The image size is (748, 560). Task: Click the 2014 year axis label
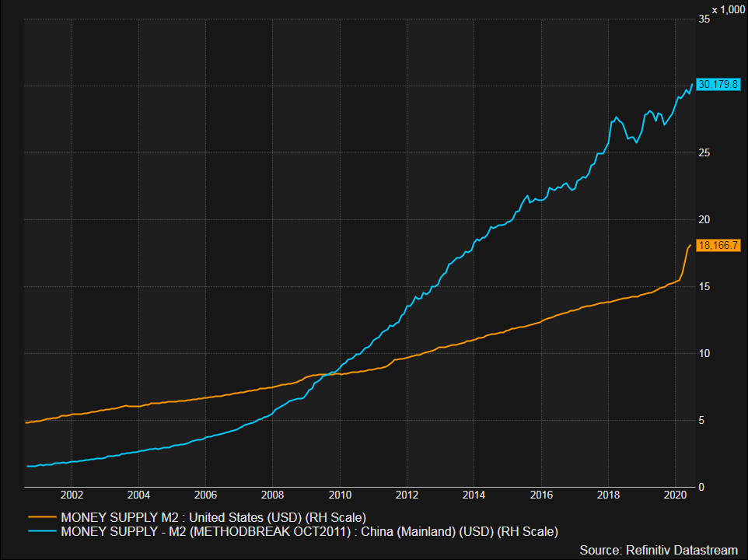coord(475,495)
